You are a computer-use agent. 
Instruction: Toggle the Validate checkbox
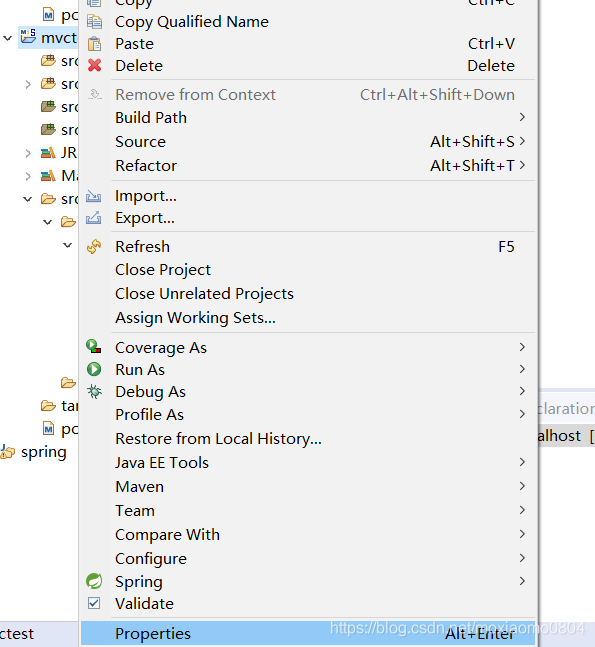pyautogui.click(x=94, y=603)
